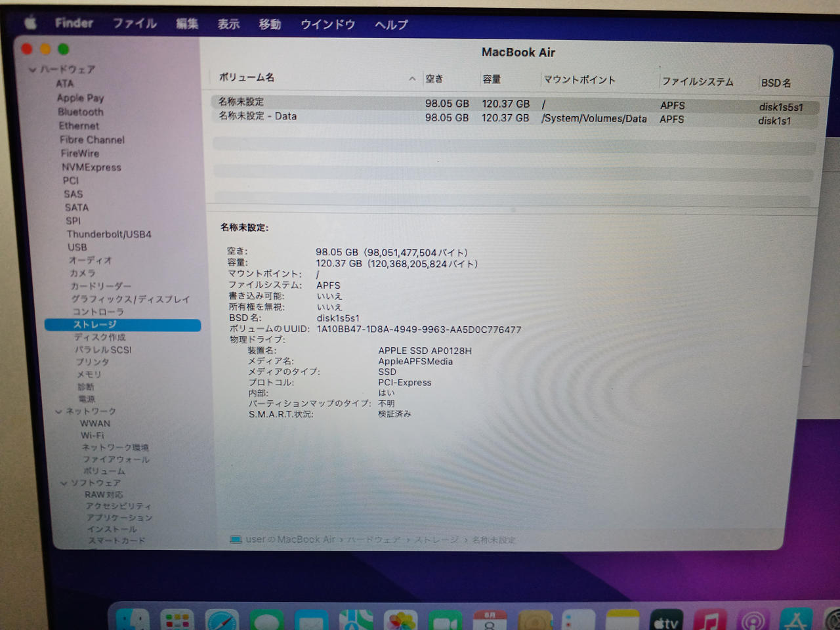This screenshot has width=840, height=630.
Task: Open the 移動 menu
Action: [x=270, y=24]
